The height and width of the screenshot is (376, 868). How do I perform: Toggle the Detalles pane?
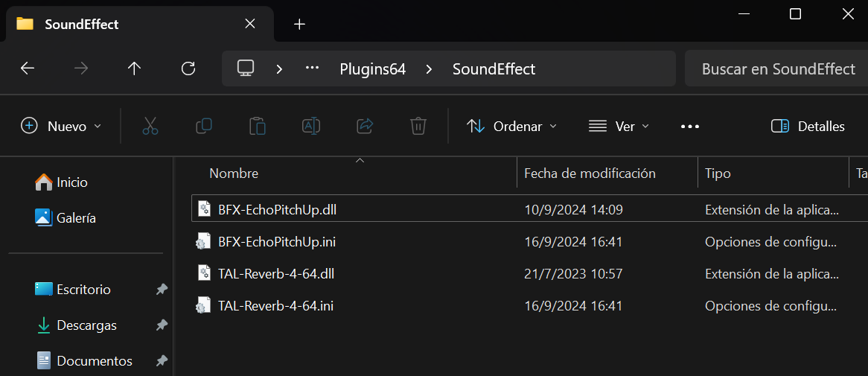click(808, 127)
